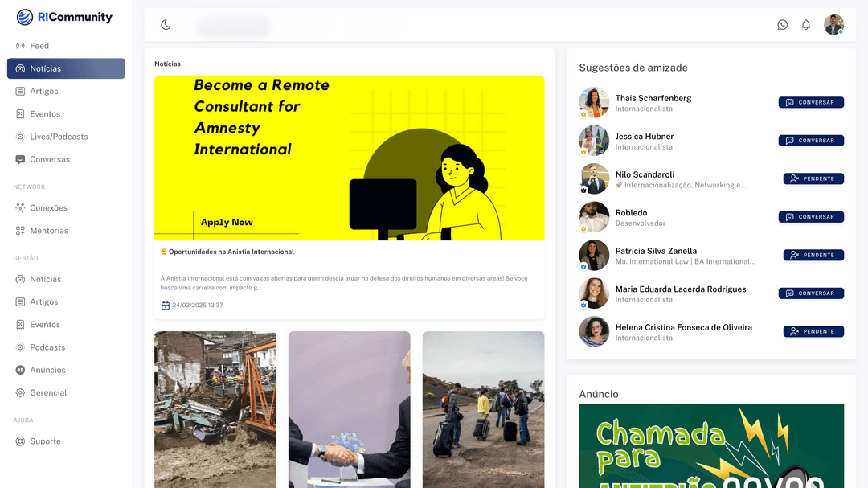
Task: Toggle dark mode with the moon icon
Action: pyautogui.click(x=166, y=24)
